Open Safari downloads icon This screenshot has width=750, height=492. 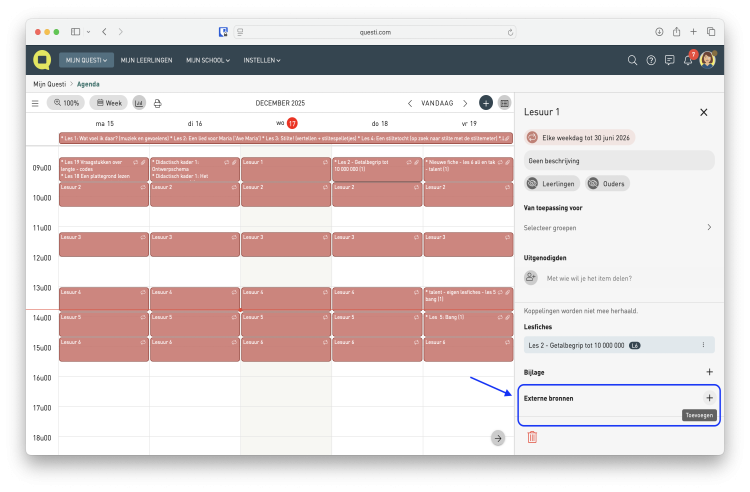point(659,32)
